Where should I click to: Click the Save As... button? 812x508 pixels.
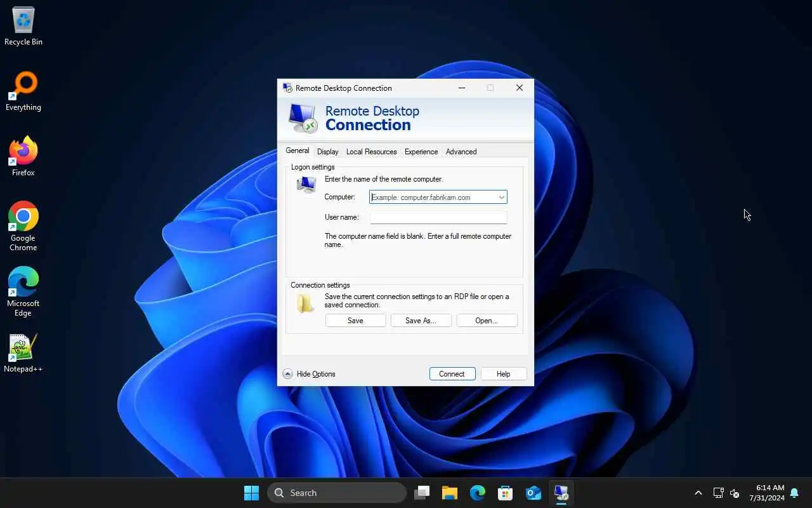pyautogui.click(x=421, y=321)
